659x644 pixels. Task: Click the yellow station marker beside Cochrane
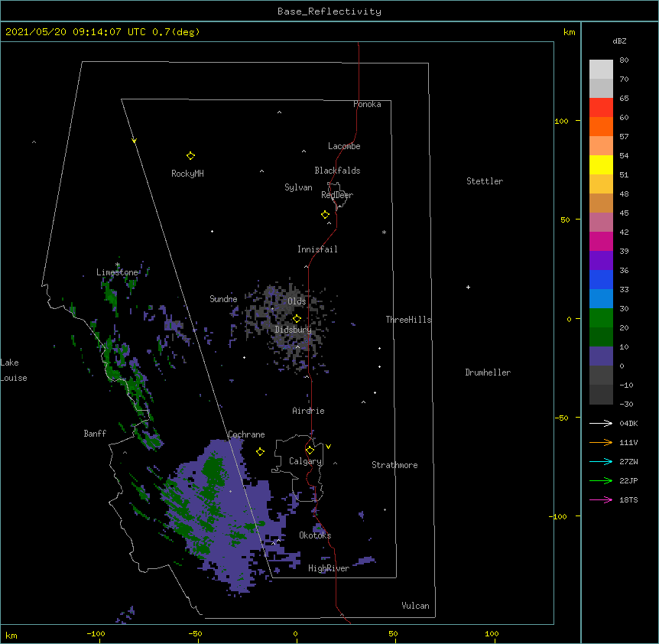pos(260,451)
